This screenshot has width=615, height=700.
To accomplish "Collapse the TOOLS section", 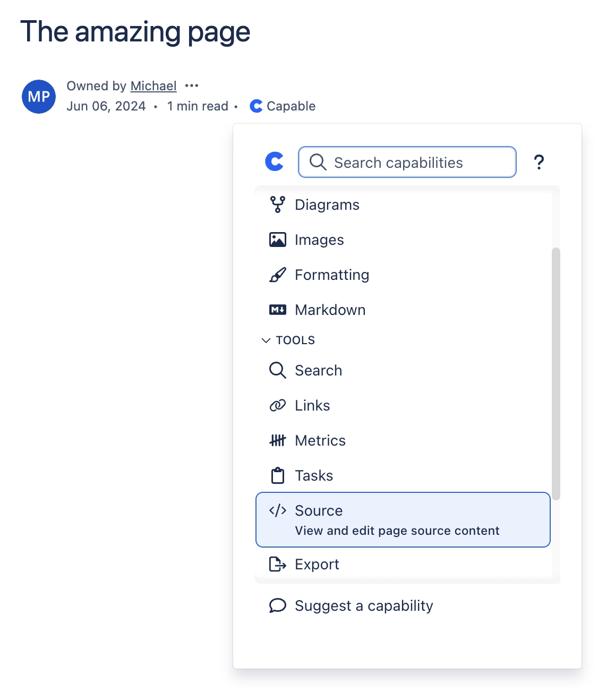I will [267, 340].
